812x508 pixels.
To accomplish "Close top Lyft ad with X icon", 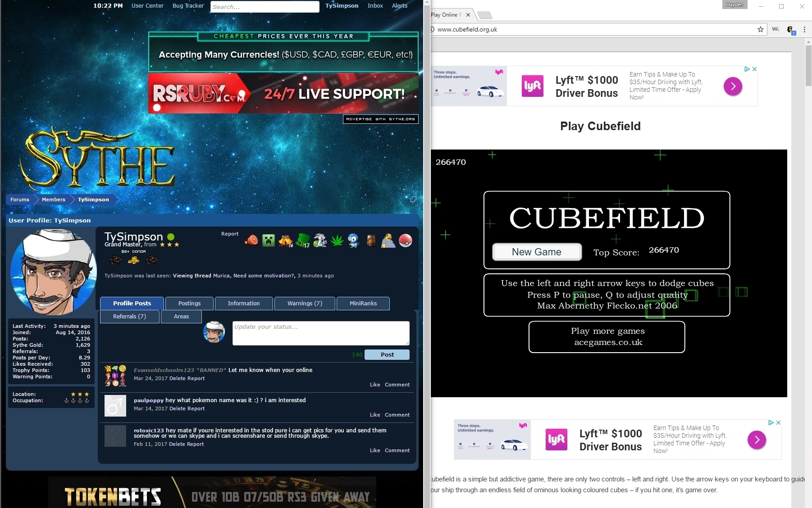I will coord(755,69).
